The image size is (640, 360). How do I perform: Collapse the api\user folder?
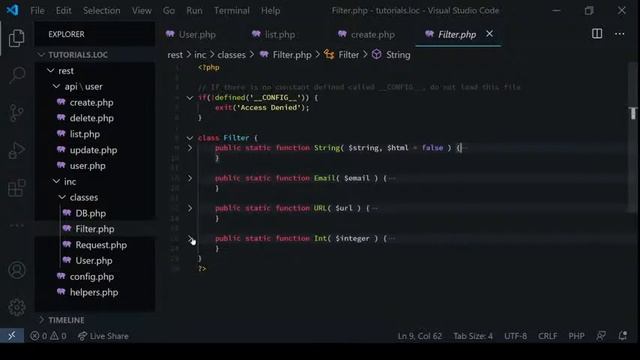[56, 87]
